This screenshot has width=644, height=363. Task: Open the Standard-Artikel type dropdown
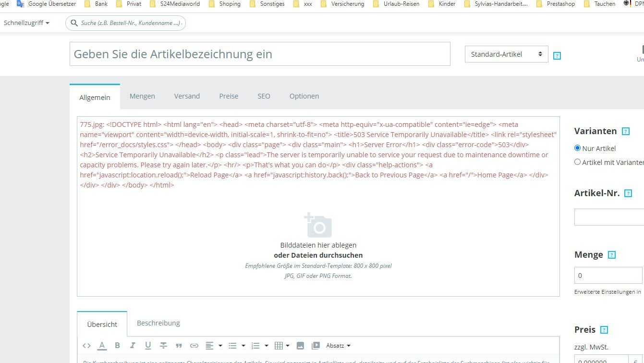(x=506, y=54)
